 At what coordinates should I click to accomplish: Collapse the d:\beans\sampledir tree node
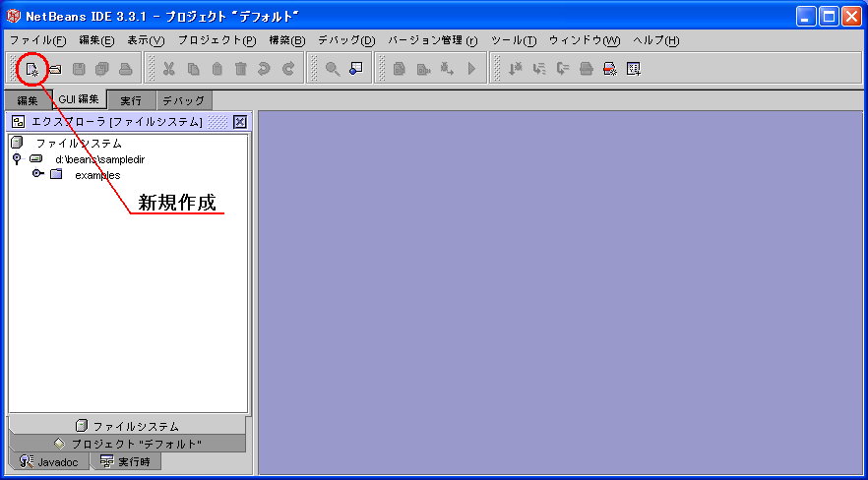17,159
